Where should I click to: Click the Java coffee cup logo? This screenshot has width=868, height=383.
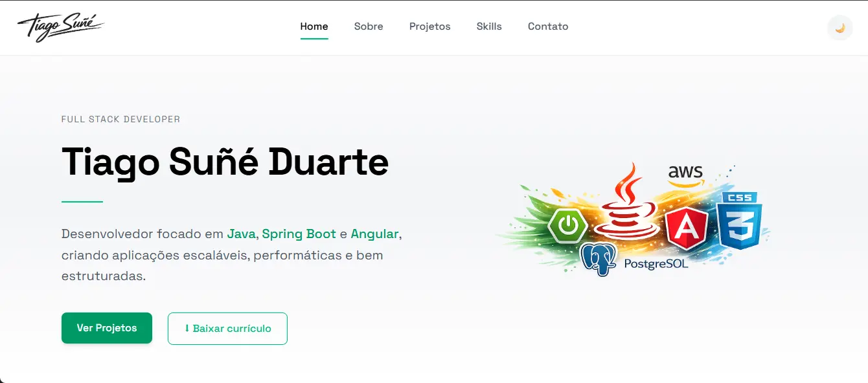point(626,201)
